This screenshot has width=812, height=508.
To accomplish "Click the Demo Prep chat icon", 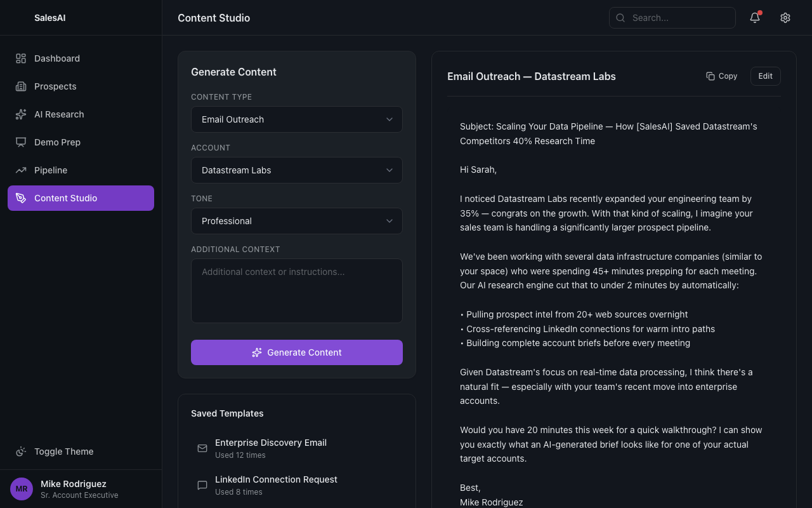I will tap(21, 142).
